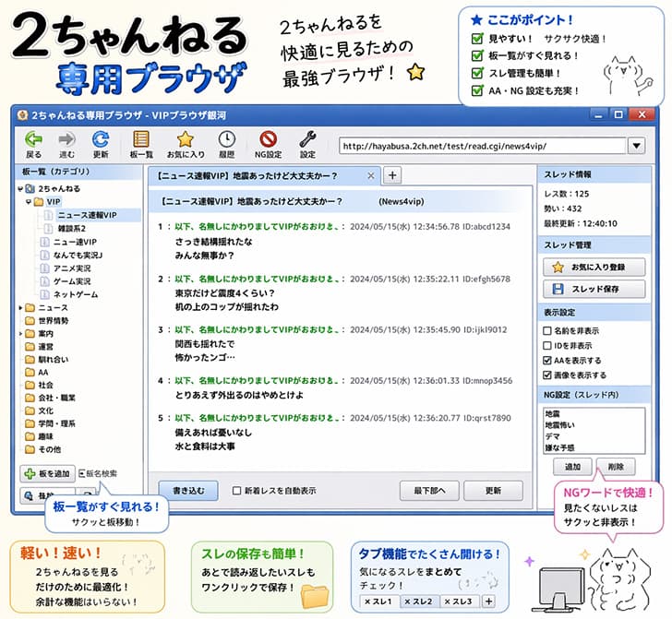
Task: Select 嫌な予感 in the NG word list
Action: (559, 447)
